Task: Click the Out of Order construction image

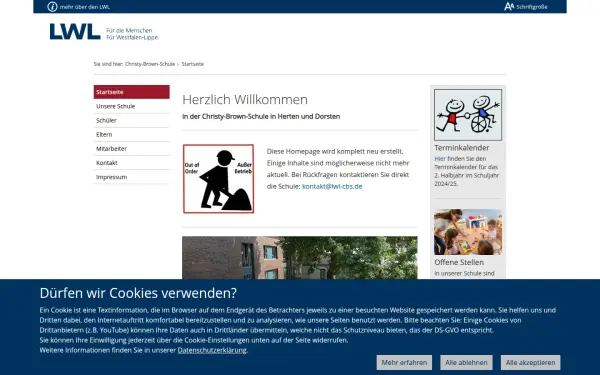Action: pos(218,179)
